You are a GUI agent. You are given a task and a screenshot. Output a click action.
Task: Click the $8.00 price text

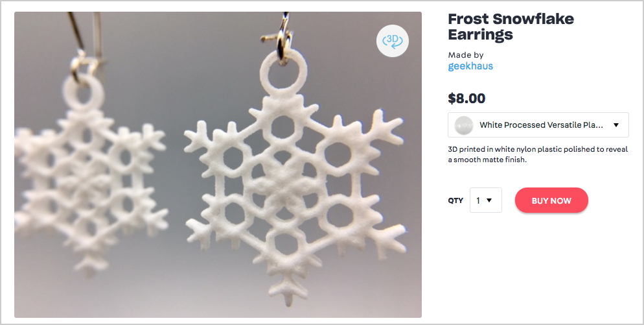[x=466, y=99]
